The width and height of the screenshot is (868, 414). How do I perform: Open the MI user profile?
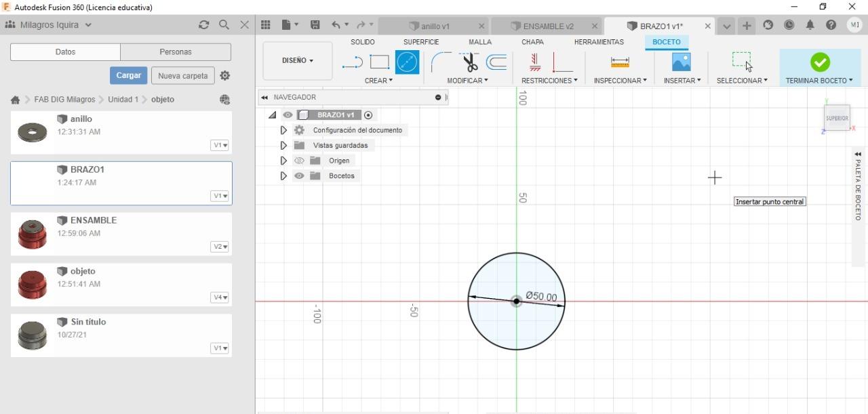pyautogui.click(x=854, y=25)
